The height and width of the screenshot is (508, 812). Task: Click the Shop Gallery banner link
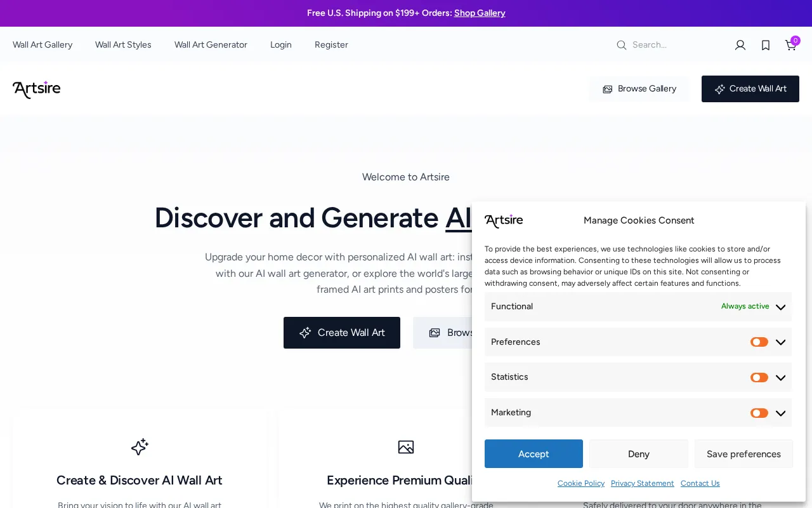[x=480, y=13]
